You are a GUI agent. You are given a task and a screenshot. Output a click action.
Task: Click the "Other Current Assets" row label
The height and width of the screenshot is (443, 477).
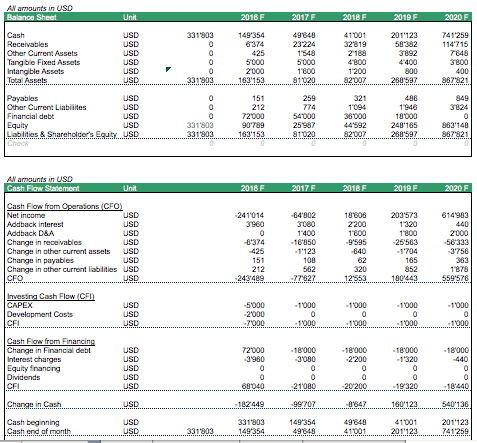(x=42, y=53)
